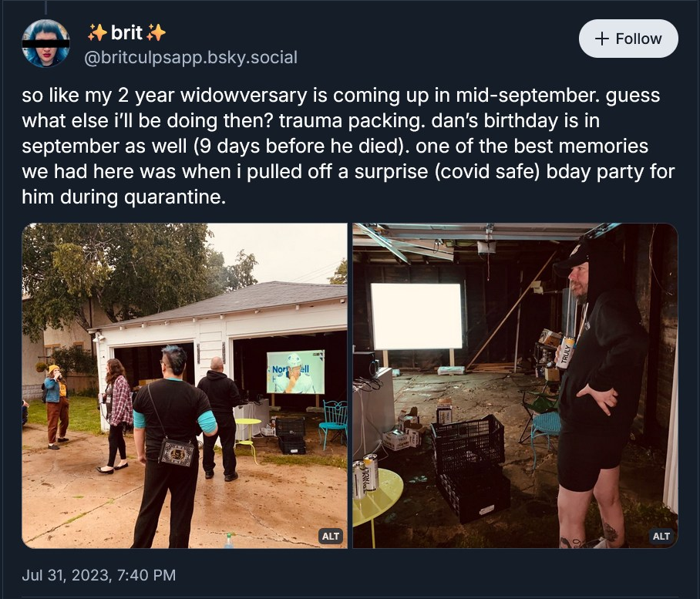Show ALT text for the left photo
The height and width of the screenshot is (599, 700).
coord(331,536)
